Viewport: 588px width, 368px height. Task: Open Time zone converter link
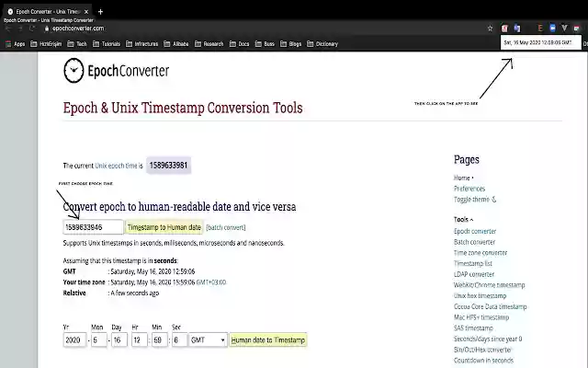(x=481, y=253)
